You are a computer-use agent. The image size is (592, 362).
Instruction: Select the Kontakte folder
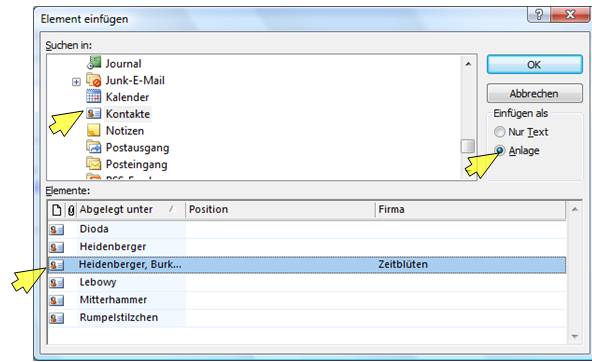pyautogui.click(x=128, y=114)
